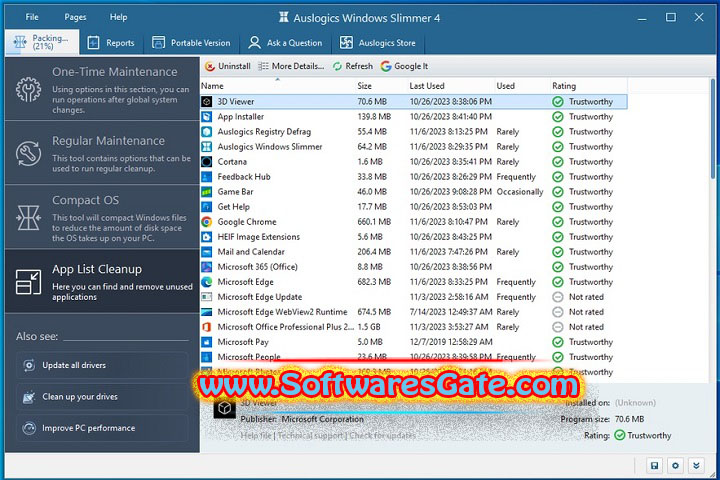Select the Google Chrome row name
The height and width of the screenshot is (480, 720).
(247, 222)
